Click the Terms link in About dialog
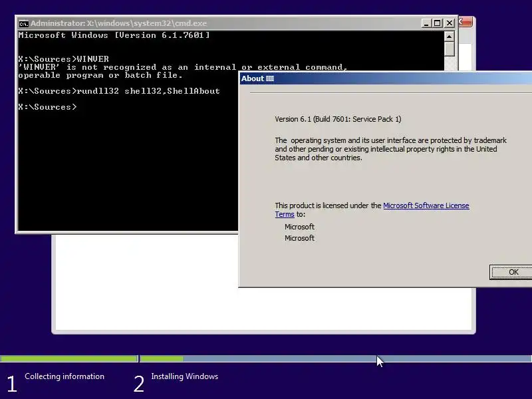532x399 pixels. point(285,214)
